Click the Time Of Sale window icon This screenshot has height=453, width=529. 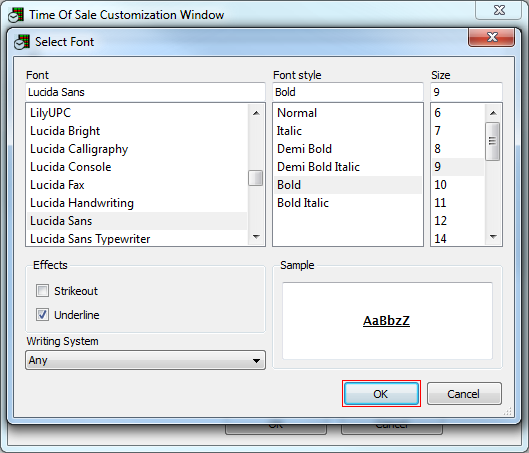pos(16,15)
